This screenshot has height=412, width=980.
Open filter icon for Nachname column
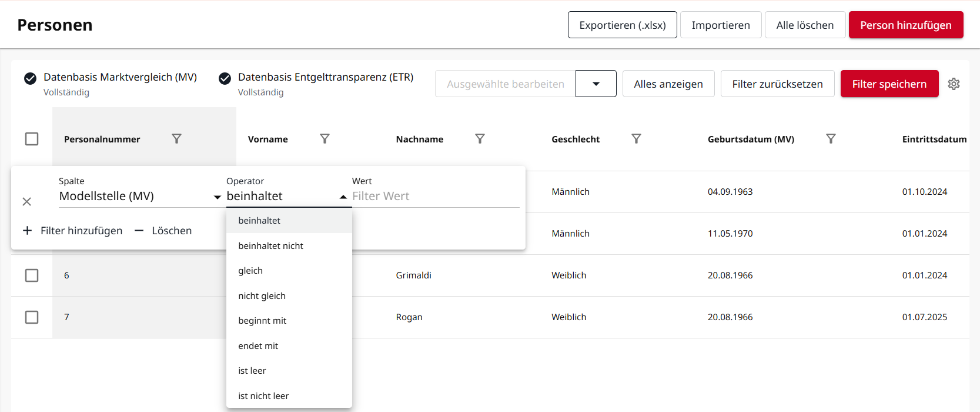(480, 139)
